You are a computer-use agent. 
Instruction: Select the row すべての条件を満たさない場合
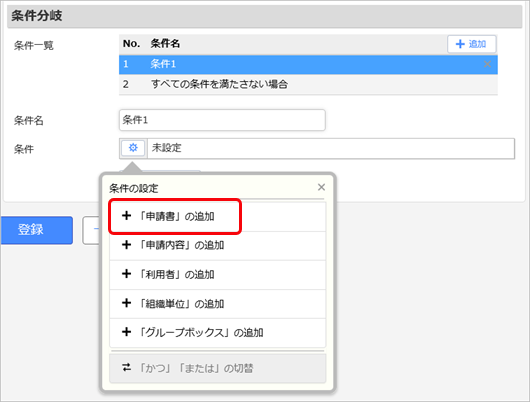(x=308, y=84)
